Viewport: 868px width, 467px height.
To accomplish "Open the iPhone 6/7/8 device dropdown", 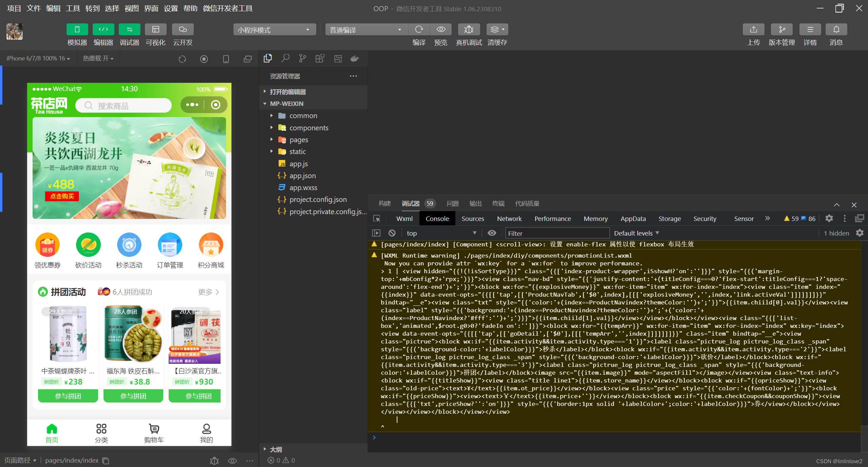I will [x=38, y=58].
